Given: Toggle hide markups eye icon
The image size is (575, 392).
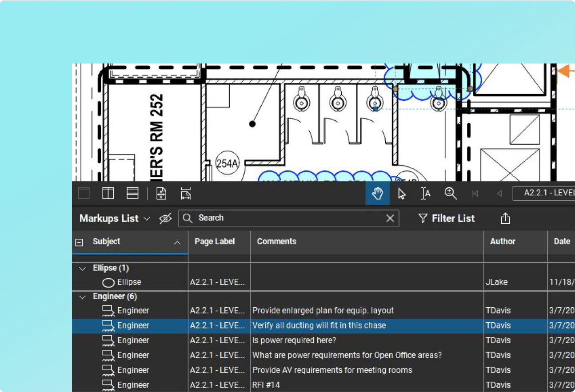Looking at the screenshot, I should (x=165, y=218).
